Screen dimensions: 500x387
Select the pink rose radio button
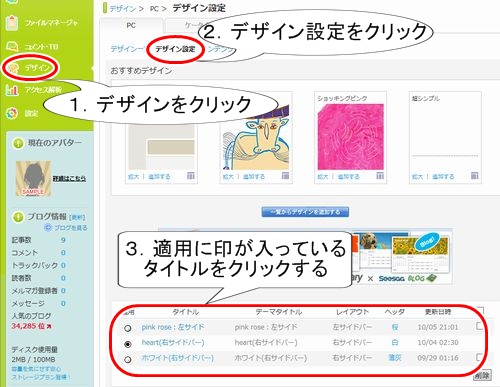tap(128, 328)
